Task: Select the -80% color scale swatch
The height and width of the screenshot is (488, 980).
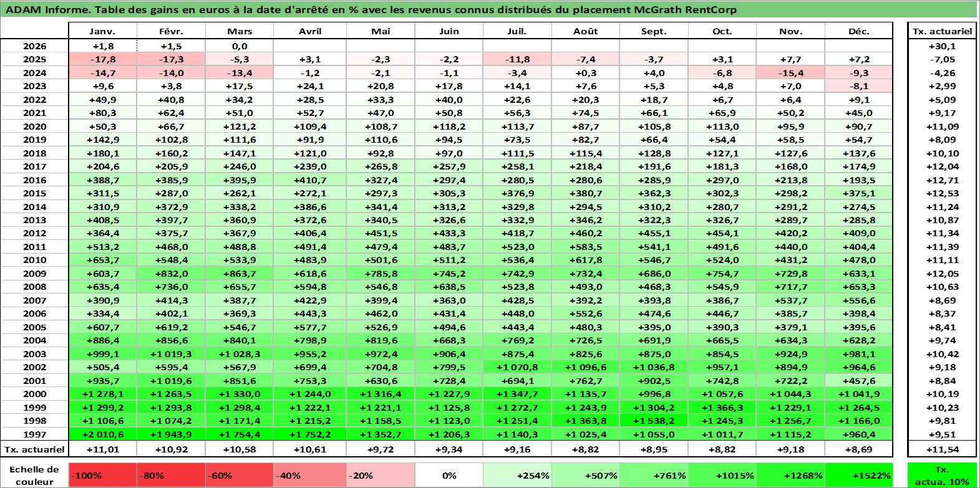Action: point(171,475)
